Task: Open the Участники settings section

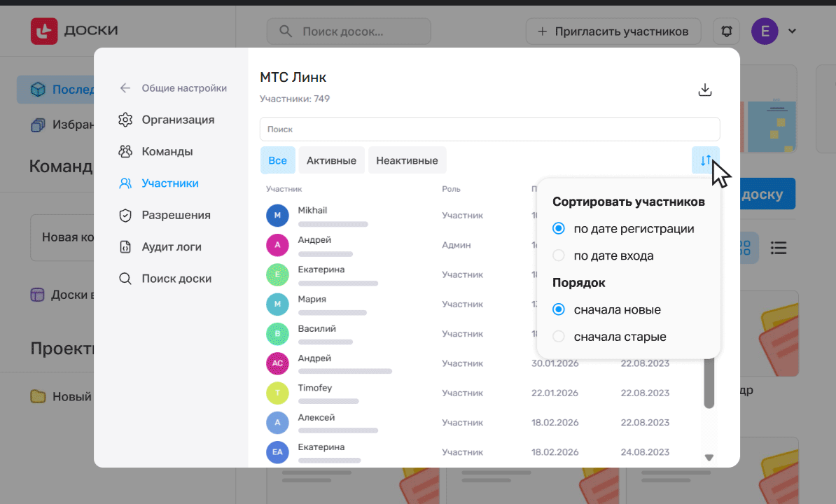Action: click(x=169, y=183)
